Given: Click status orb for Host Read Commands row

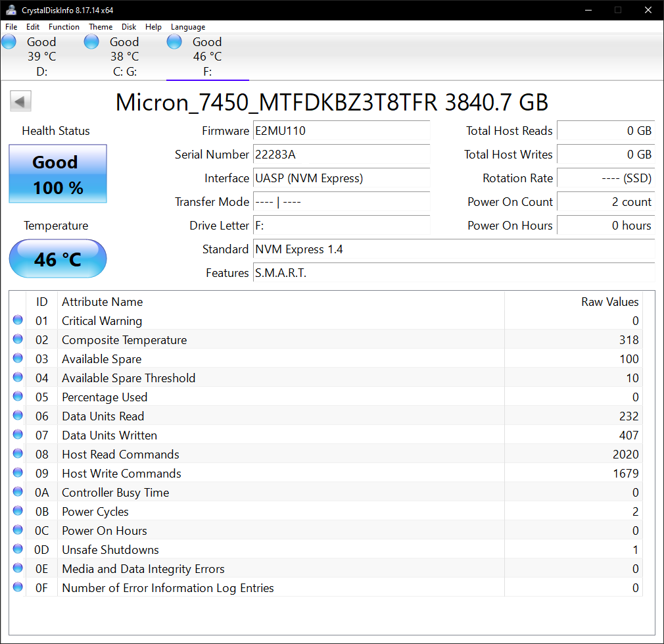Looking at the screenshot, I should [x=18, y=453].
